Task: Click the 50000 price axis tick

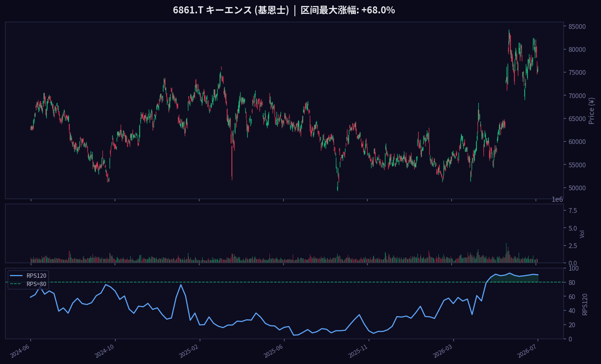Action: (x=577, y=188)
